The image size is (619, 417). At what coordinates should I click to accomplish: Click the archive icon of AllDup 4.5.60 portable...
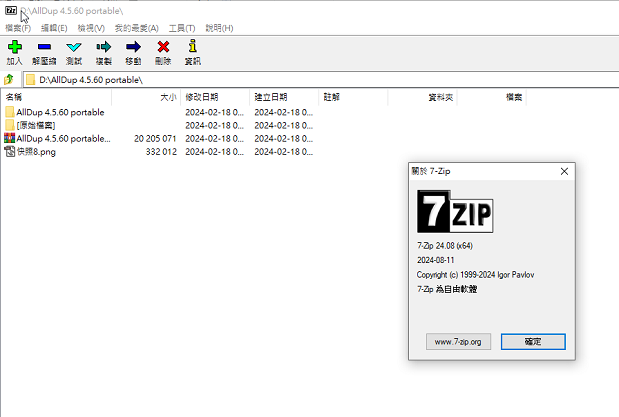coord(9,138)
